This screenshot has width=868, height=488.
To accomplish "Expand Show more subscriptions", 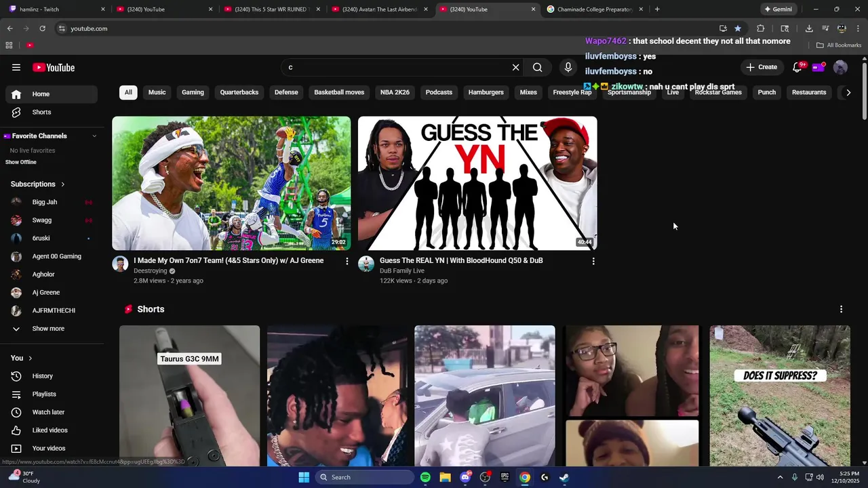I will [x=52, y=329].
